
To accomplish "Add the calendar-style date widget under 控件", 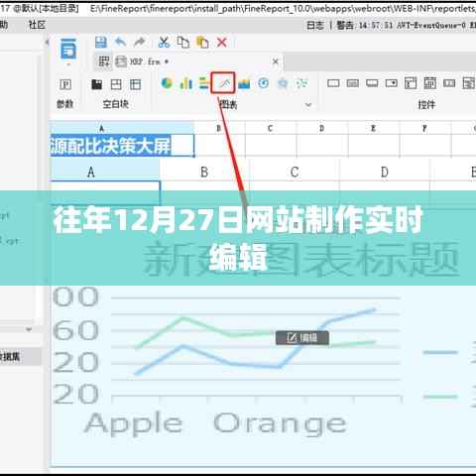I will 430,83.
